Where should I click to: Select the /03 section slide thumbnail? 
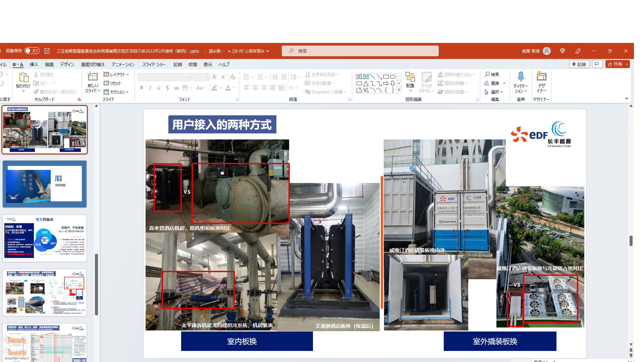[45, 184]
